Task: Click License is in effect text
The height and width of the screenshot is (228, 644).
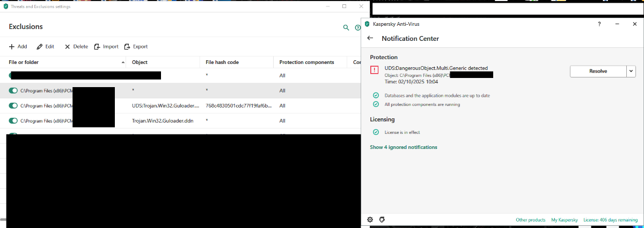Action: tap(402, 132)
